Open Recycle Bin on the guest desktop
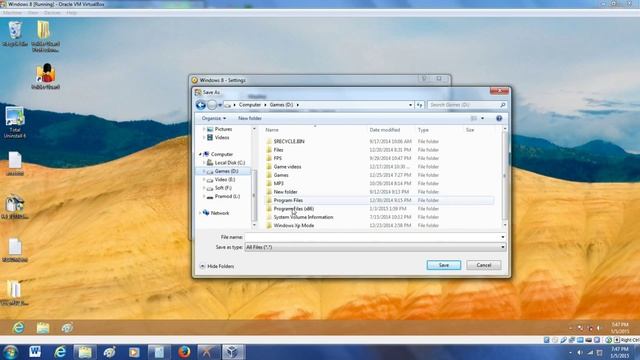The height and width of the screenshot is (360, 640). click(x=15, y=33)
